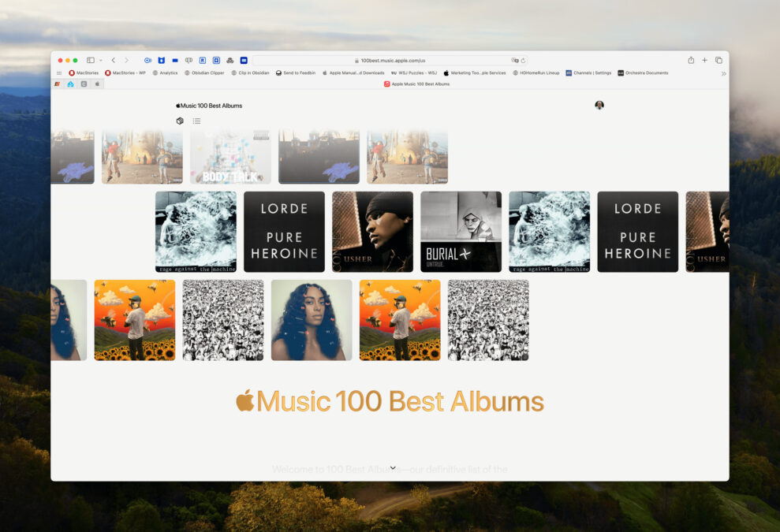Click the down chevron below the title
The width and height of the screenshot is (780, 532).
coord(393,468)
